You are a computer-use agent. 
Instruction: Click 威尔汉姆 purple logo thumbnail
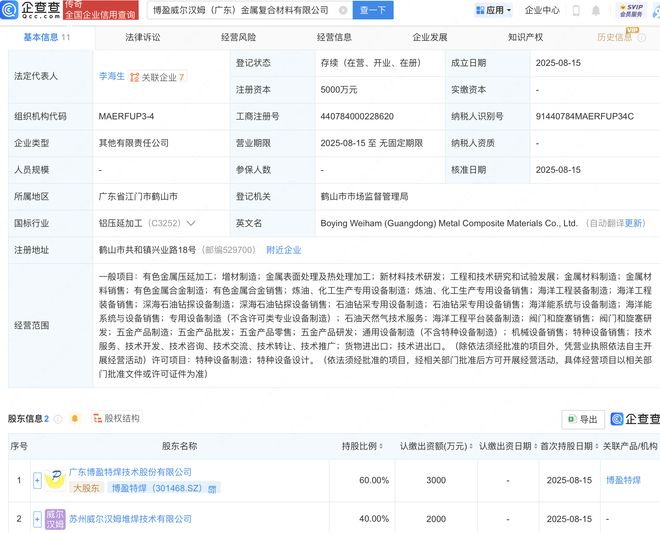click(55, 519)
